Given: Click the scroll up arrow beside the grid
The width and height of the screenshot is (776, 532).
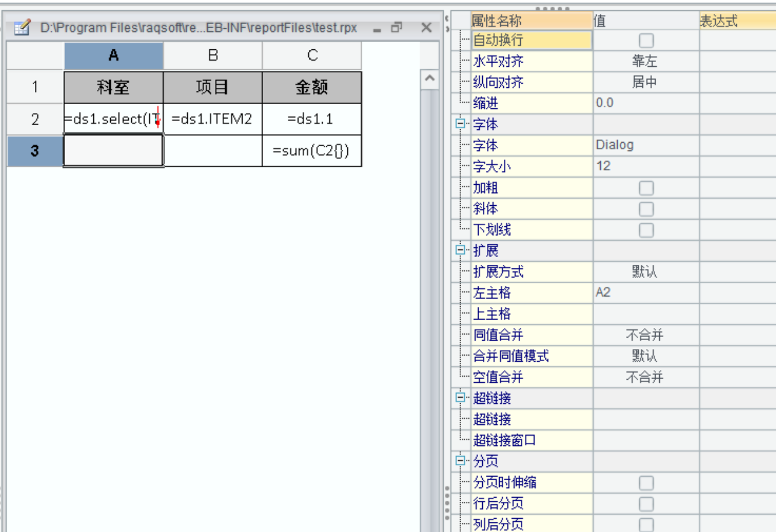Looking at the screenshot, I should [x=429, y=79].
